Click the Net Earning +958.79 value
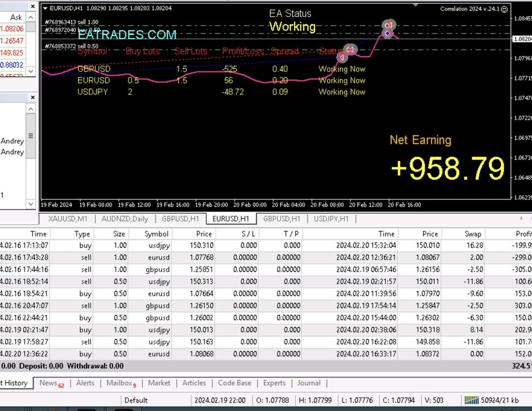The height and width of the screenshot is (411, 532). (448, 168)
